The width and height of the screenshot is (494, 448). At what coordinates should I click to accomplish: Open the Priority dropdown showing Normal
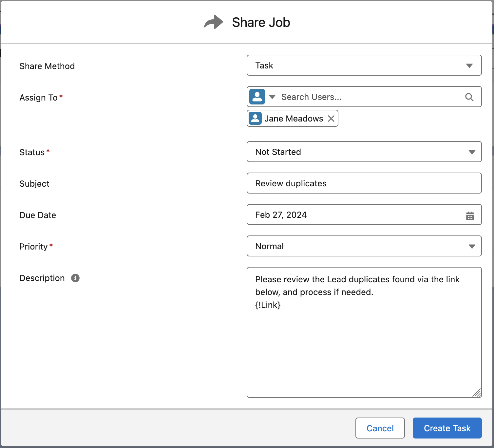(364, 246)
